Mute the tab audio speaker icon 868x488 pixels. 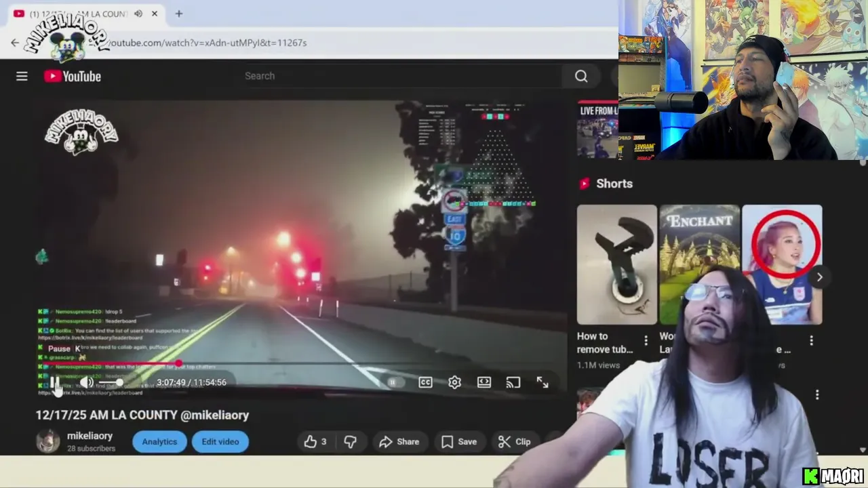point(138,14)
